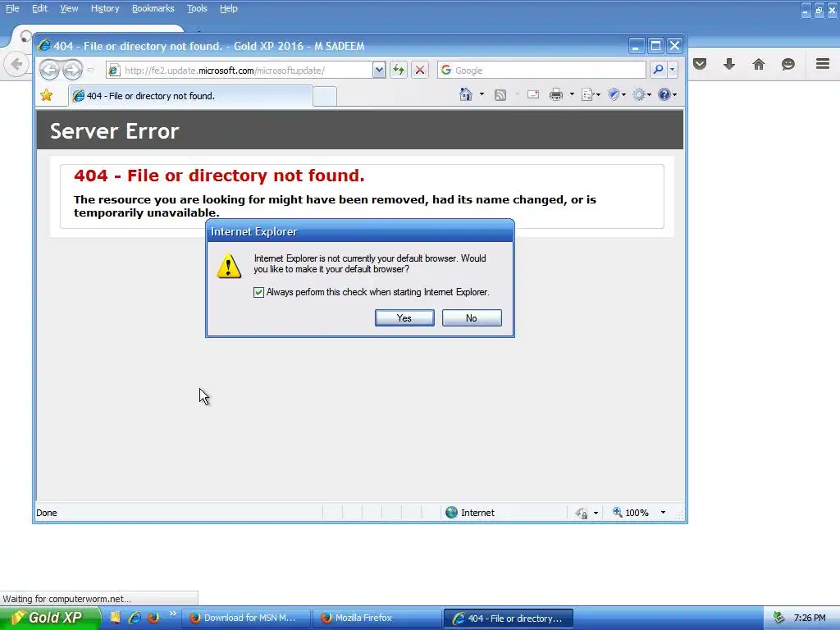This screenshot has height=630, width=840.
Task: Click the IE Favorites star icon
Action: tap(47, 95)
